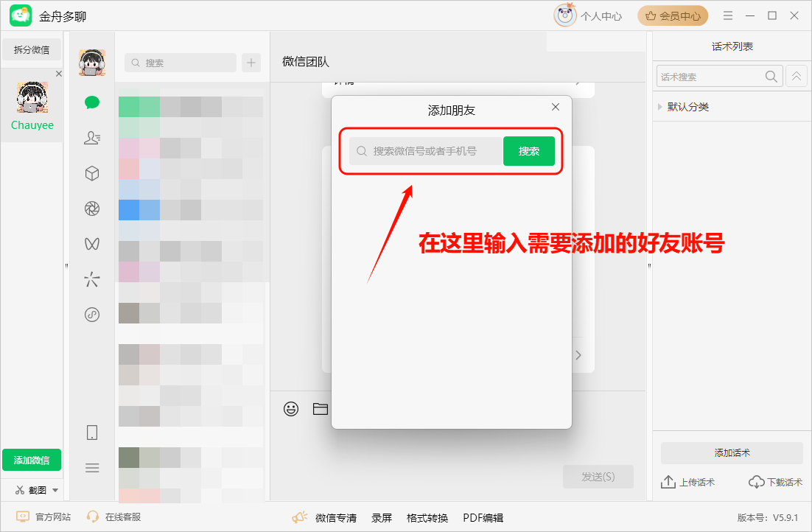Open 官方网站 link

(x=43, y=517)
